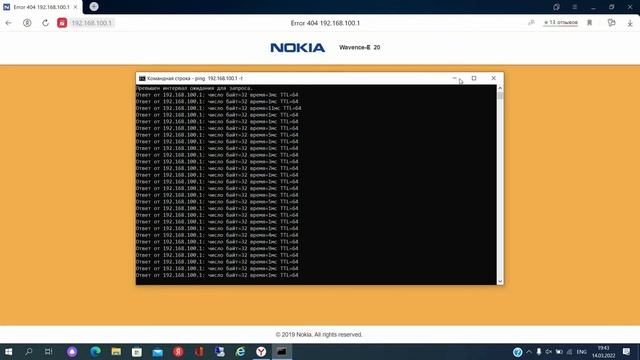
Task: Open network status icon in system tray
Action: [x=569, y=352]
